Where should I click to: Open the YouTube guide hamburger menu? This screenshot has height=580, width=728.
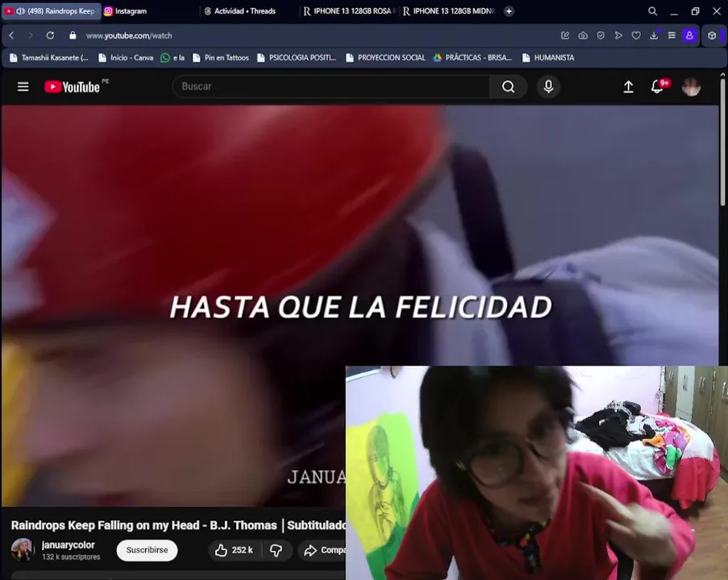tap(23, 87)
